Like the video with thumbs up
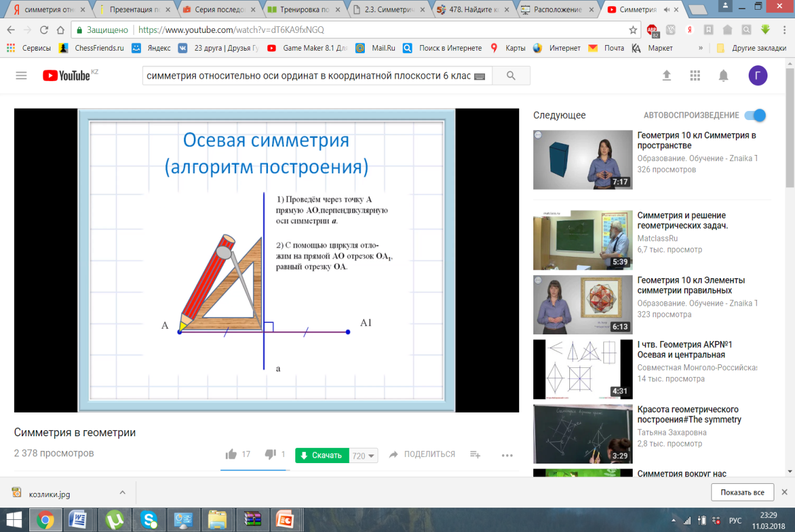795x532 pixels. pos(231,455)
